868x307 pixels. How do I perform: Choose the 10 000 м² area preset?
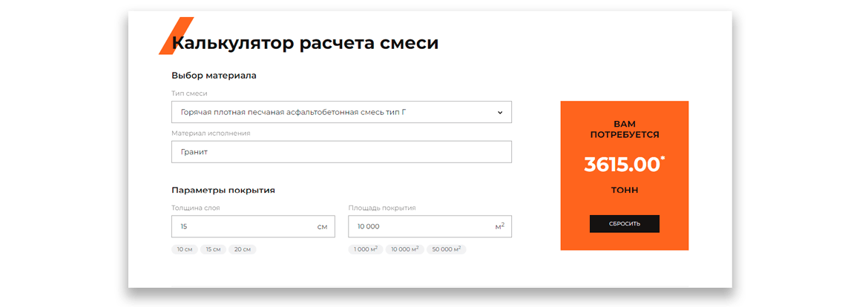tap(404, 249)
